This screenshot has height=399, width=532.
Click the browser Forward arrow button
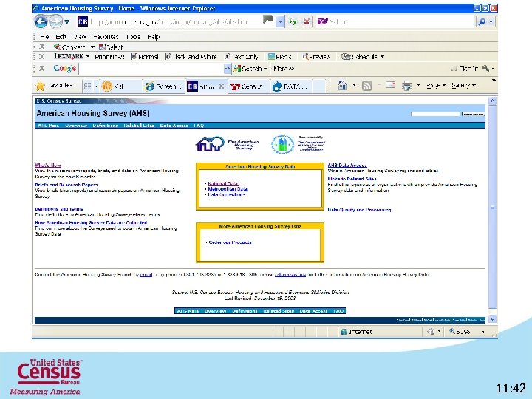(x=56, y=21)
